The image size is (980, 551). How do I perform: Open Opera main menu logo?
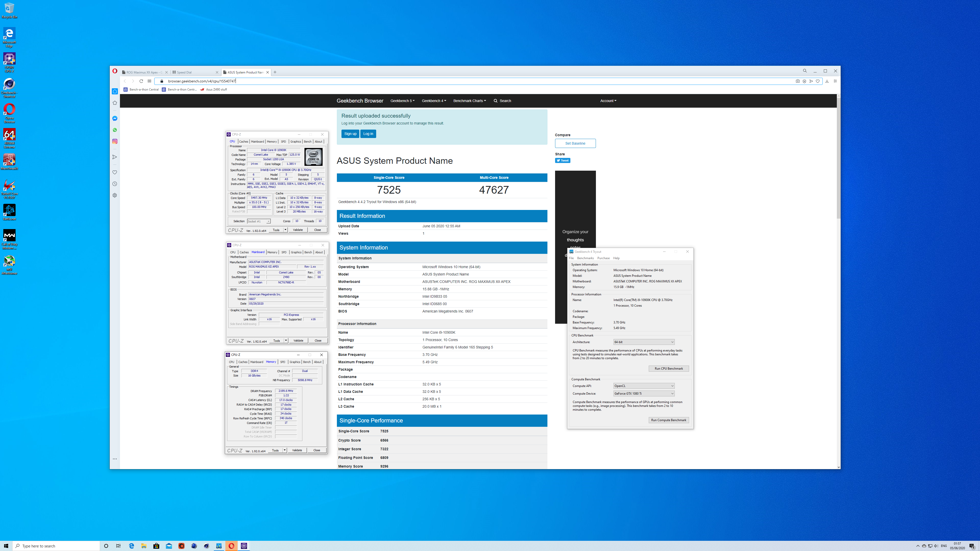(x=115, y=71)
